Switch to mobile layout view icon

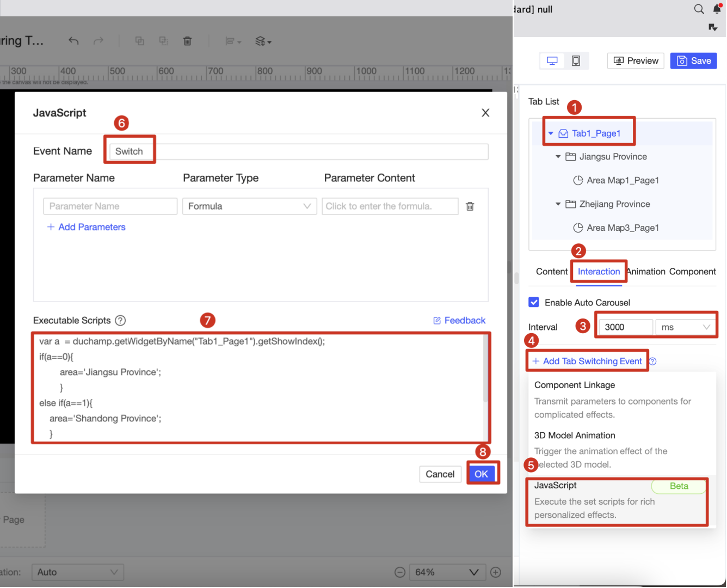(x=576, y=61)
